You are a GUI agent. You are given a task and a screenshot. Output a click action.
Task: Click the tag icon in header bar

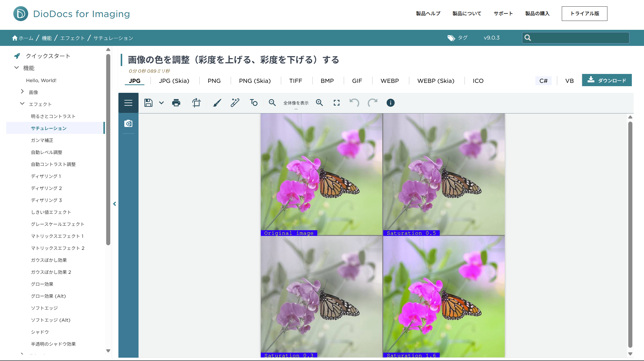(451, 38)
